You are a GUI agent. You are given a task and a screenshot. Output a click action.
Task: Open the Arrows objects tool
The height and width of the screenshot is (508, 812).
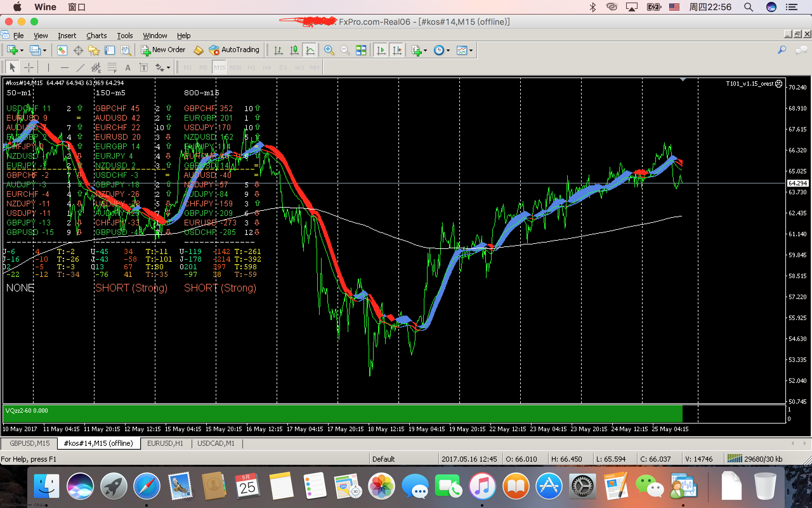(x=160, y=68)
